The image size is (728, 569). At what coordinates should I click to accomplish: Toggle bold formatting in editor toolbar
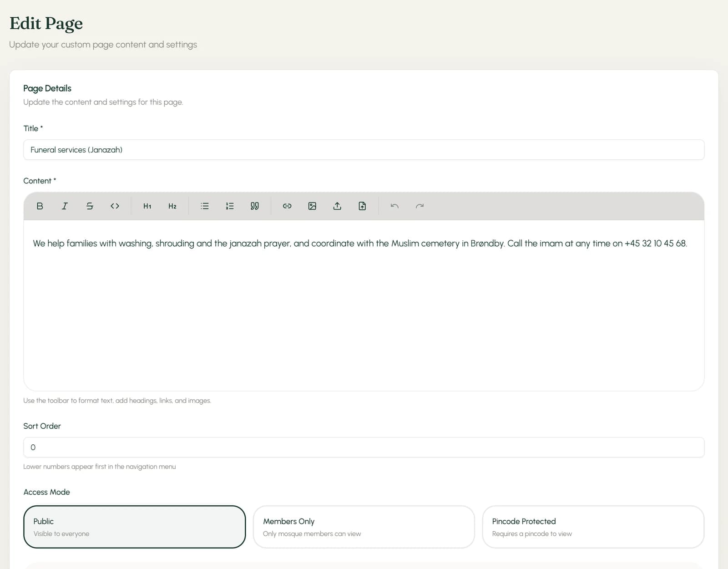coord(40,206)
